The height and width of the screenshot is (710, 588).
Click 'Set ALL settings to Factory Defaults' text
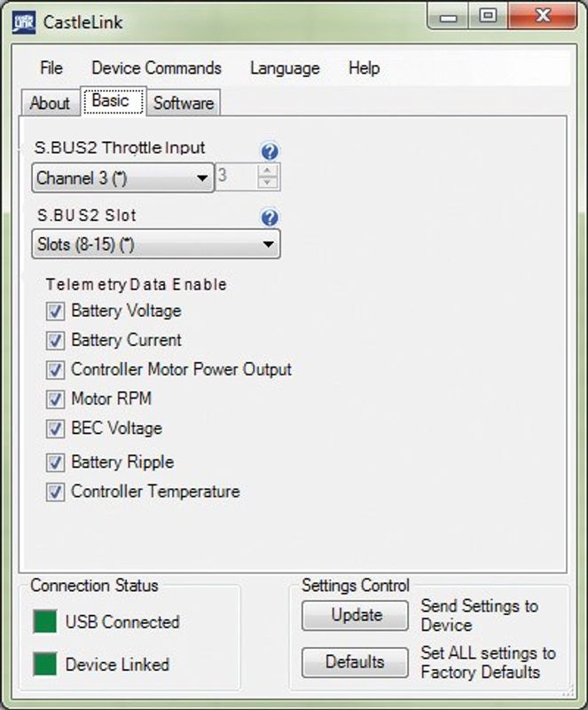point(488,662)
